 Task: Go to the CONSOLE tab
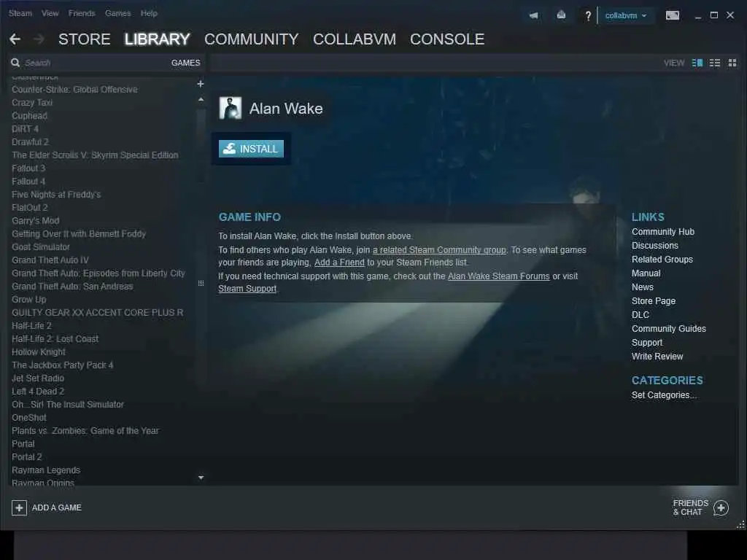click(x=447, y=39)
